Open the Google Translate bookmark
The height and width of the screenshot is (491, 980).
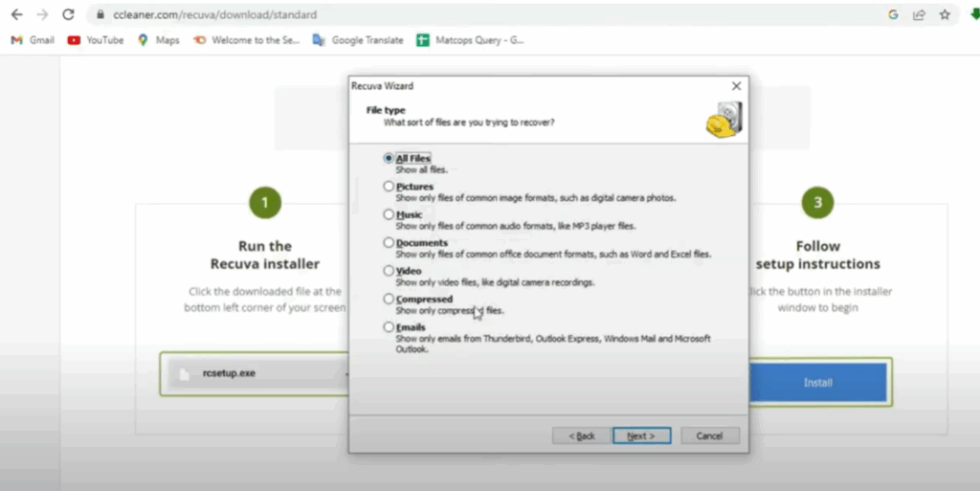coord(358,40)
